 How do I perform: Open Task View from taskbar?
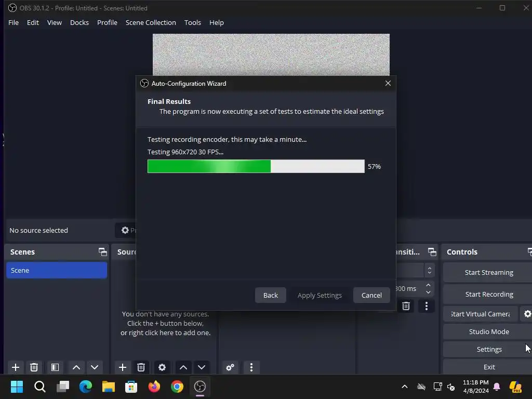(x=63, y=387)
